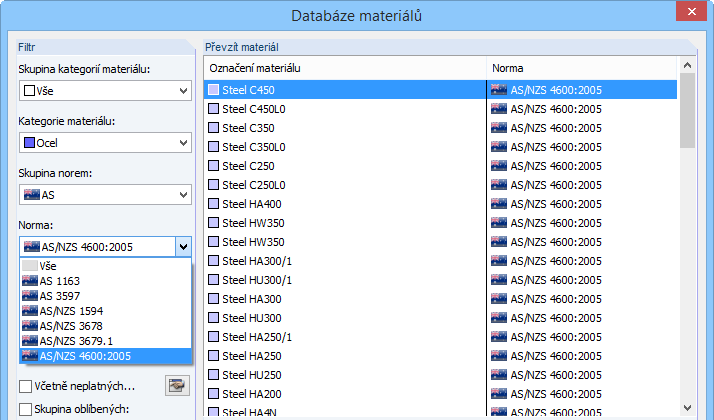This screenshot has width=714, height=420.
Task: Select AS/NZS 4600:2005 in dropdown list
Action: click(x=105, y=356)
